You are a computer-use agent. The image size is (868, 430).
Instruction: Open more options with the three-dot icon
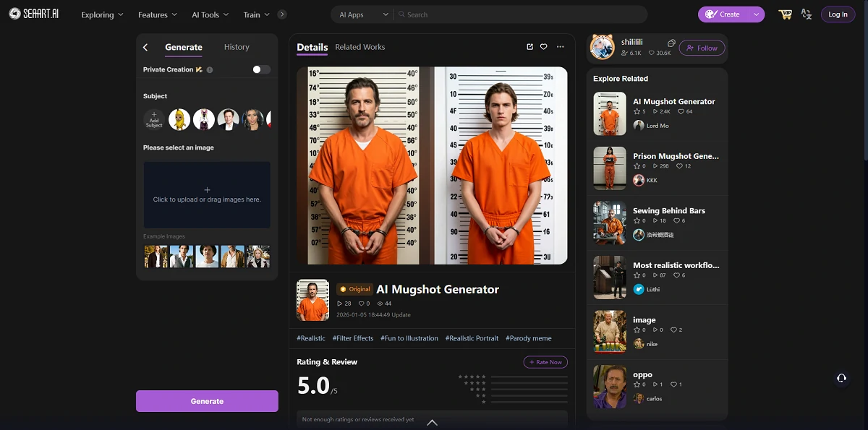[560, 46]
